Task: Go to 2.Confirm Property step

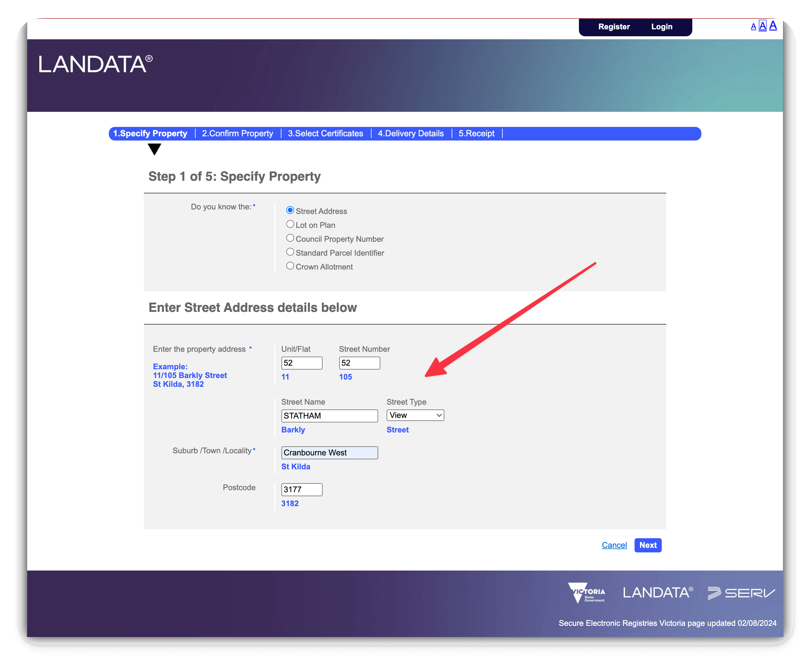Action: click(237, 134)
